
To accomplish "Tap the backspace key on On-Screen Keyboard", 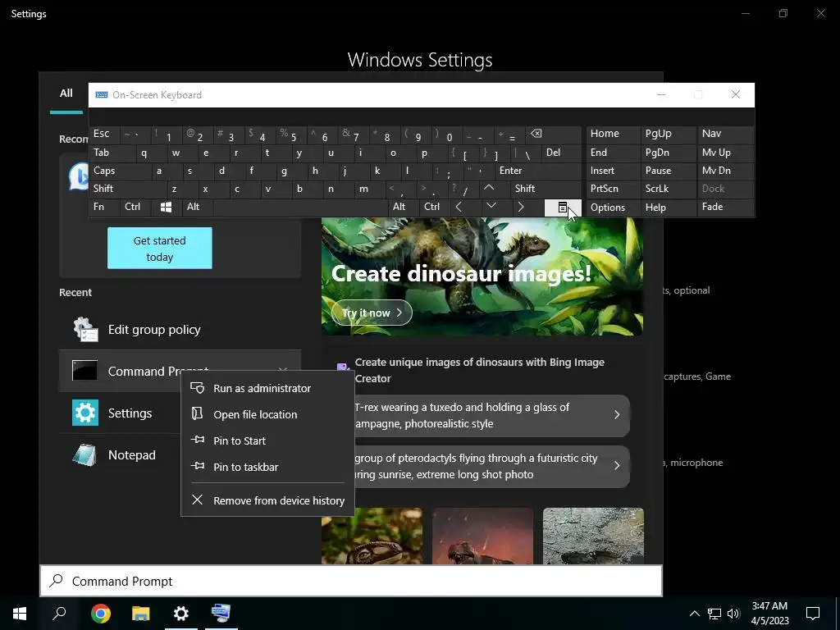I will (x=554, y=134).
